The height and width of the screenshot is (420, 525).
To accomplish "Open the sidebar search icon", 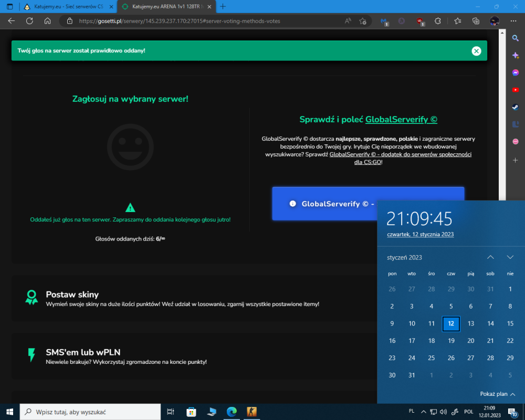I will (516, 38).
